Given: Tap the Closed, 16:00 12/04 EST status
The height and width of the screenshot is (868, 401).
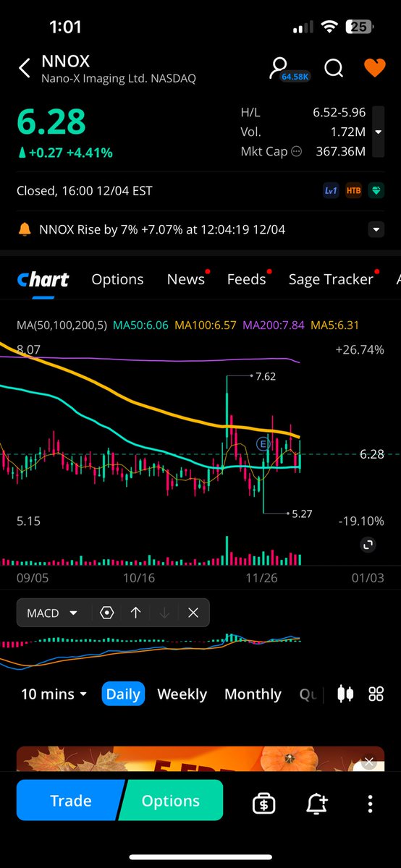Looking at the screenshot, I should (84, 191).
